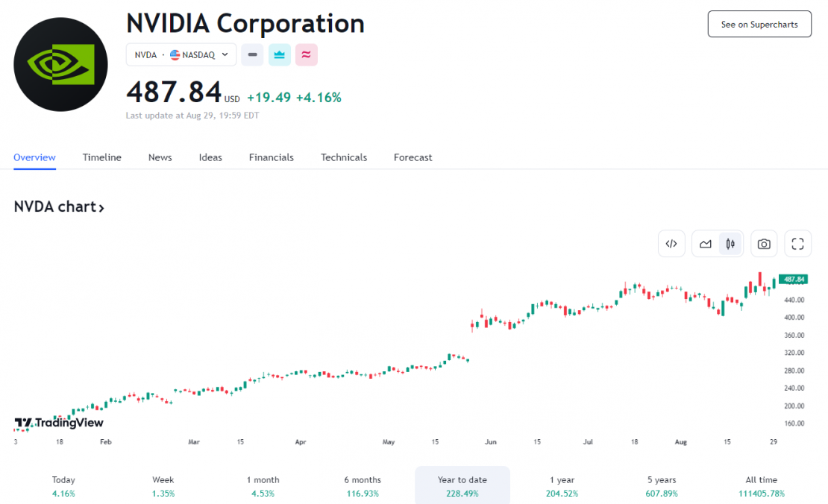The height and width of the screenshot is (504, 828).
Task: Click the gray minus indicator icon
Action: [x=252, y=54]
